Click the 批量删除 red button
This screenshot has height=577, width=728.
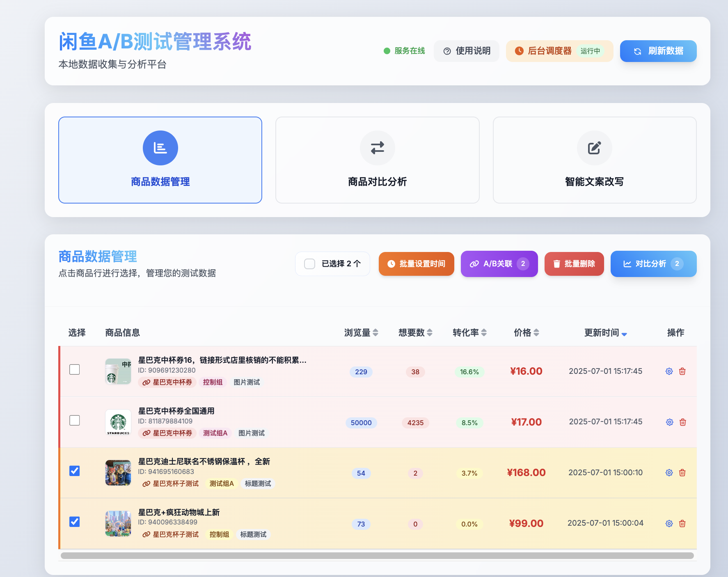pyautogui.click(x=574, y=264)
